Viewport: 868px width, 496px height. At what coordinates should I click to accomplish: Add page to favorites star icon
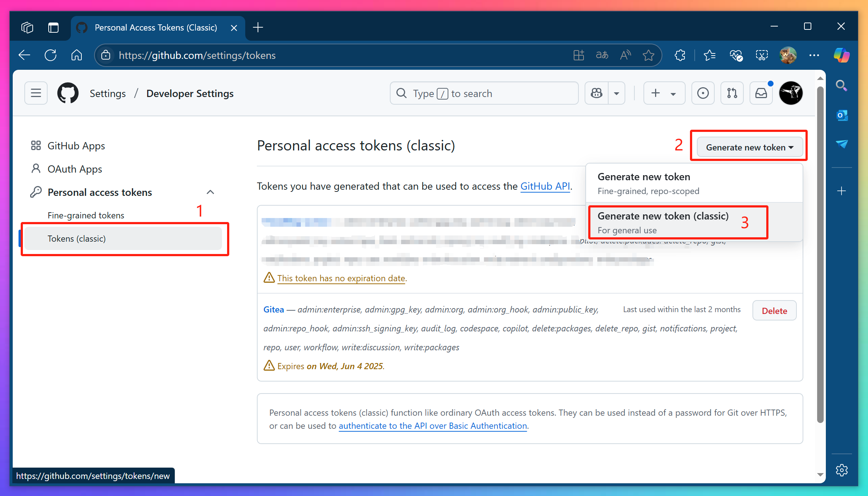[648, 55]
